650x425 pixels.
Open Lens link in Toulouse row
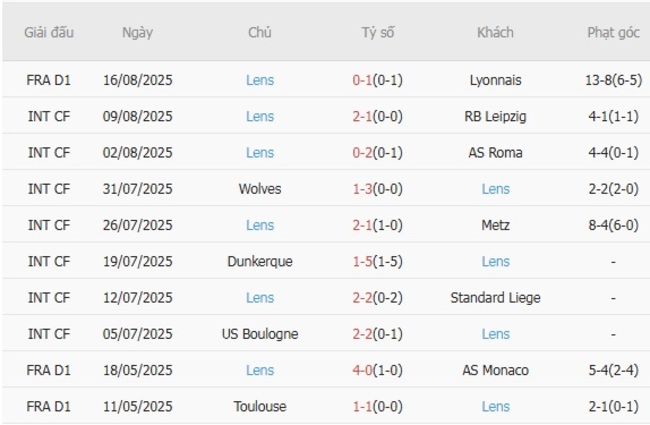click(x=495, y=406)
